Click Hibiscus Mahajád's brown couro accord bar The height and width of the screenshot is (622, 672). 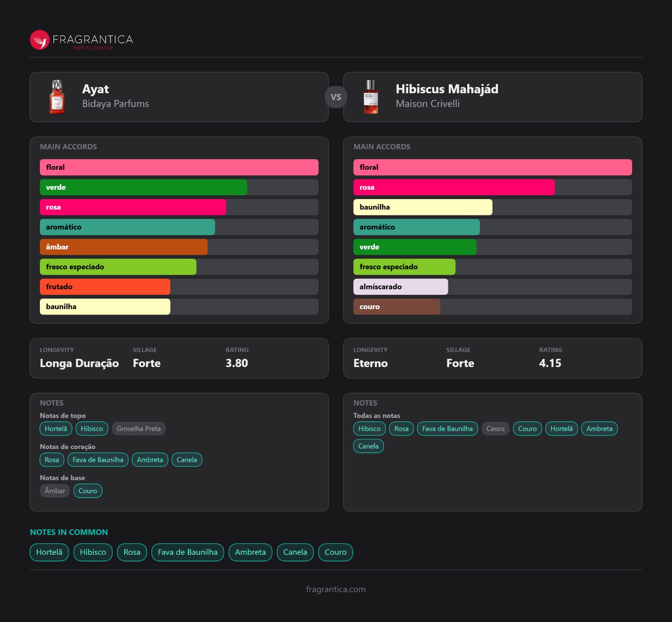(x=396, y=307)
